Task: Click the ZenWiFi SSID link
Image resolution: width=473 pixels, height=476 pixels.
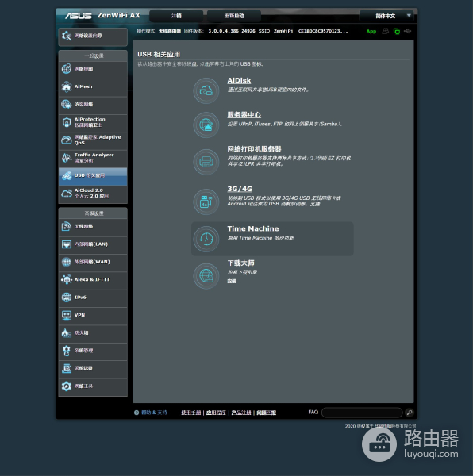Action: point(283,31)
